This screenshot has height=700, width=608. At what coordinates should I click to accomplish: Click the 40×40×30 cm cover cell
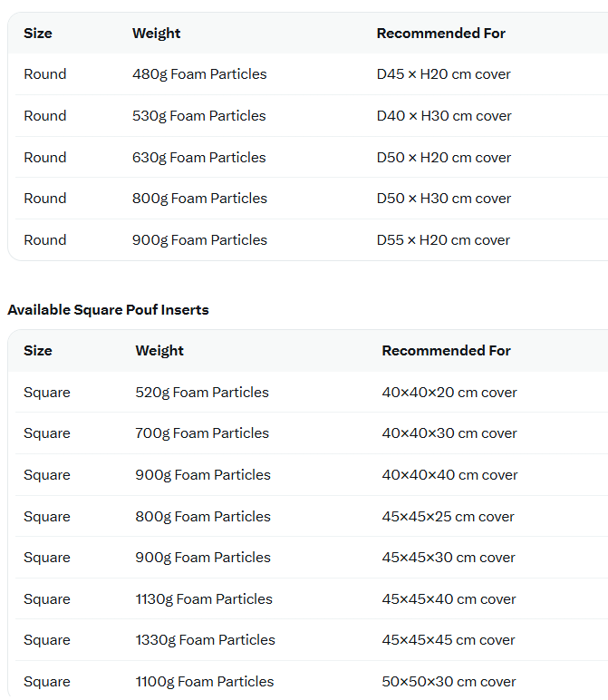[x=449, y=433]
